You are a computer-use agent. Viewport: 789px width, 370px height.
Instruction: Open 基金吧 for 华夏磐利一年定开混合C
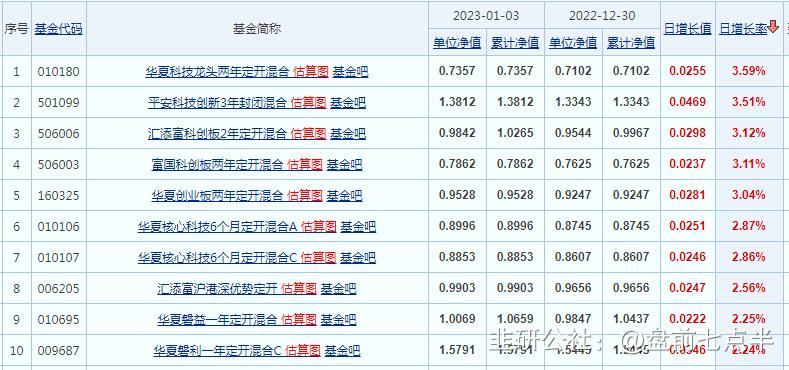342,351
